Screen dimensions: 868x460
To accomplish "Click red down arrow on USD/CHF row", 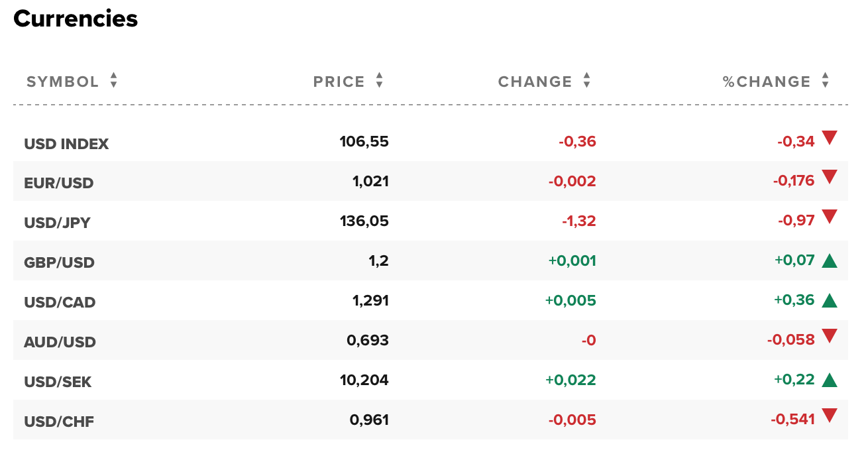I will [829, 416].
